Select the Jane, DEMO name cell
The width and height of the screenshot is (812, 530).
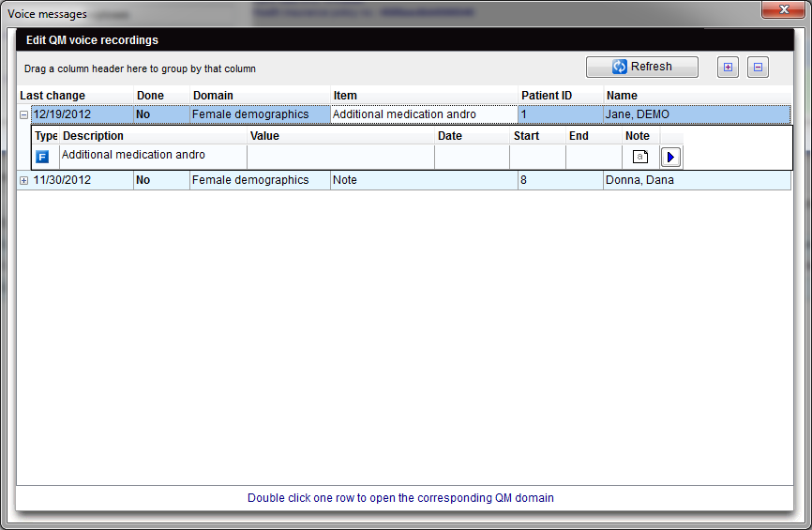(697, 114)
